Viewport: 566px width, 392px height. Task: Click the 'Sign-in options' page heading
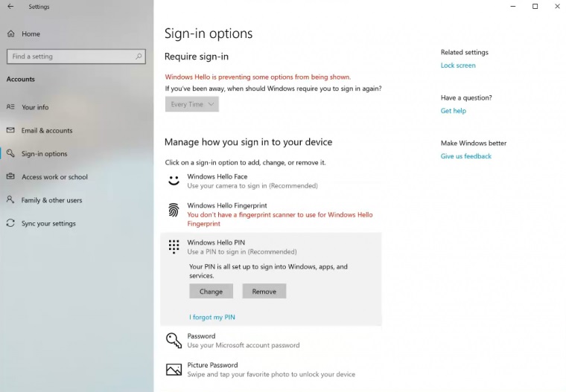(x=209, y=33)
